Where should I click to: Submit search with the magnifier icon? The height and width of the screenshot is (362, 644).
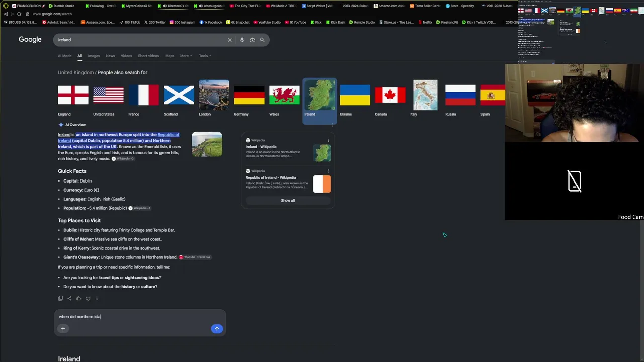point(262,40)
